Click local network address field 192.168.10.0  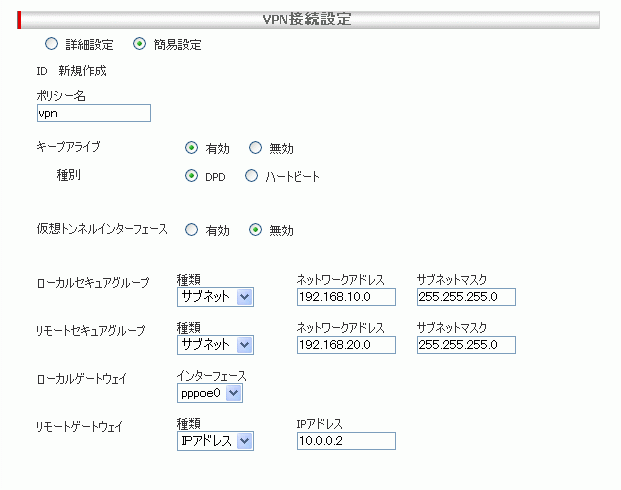coord(346,297)
